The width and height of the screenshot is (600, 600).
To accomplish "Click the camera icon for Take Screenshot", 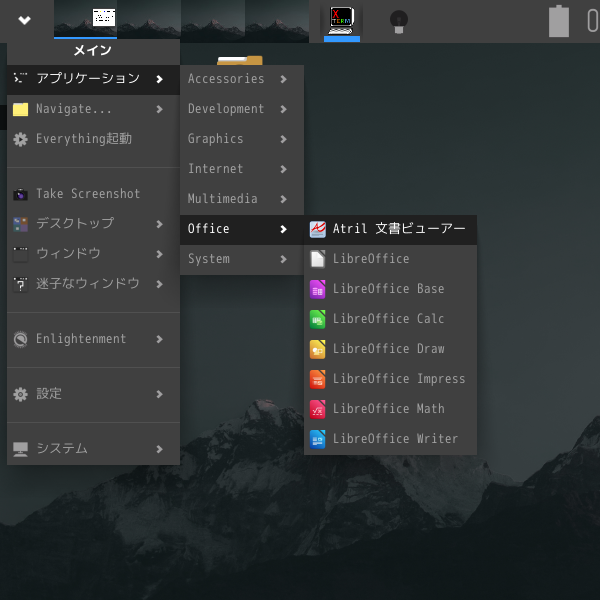I will point(20,194).
